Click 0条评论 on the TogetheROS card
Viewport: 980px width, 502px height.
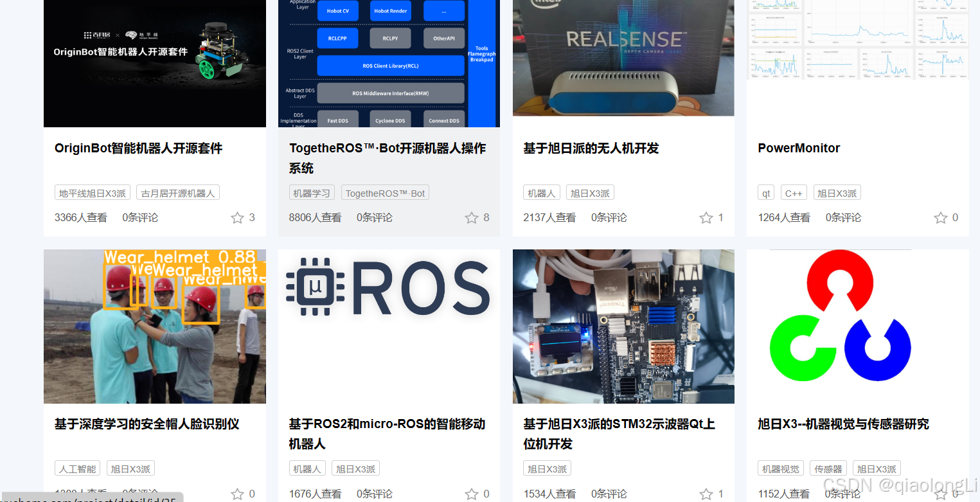click(375, 218)
